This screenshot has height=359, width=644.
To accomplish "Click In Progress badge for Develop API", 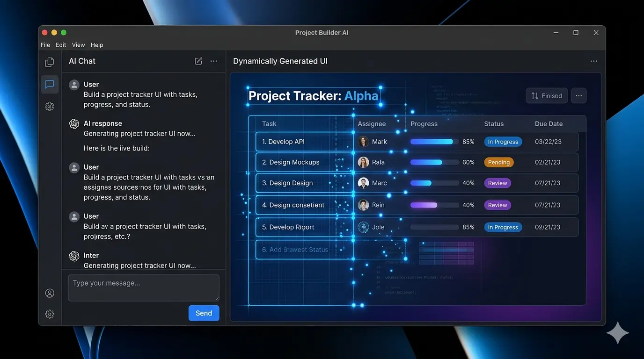I will 503,142.
